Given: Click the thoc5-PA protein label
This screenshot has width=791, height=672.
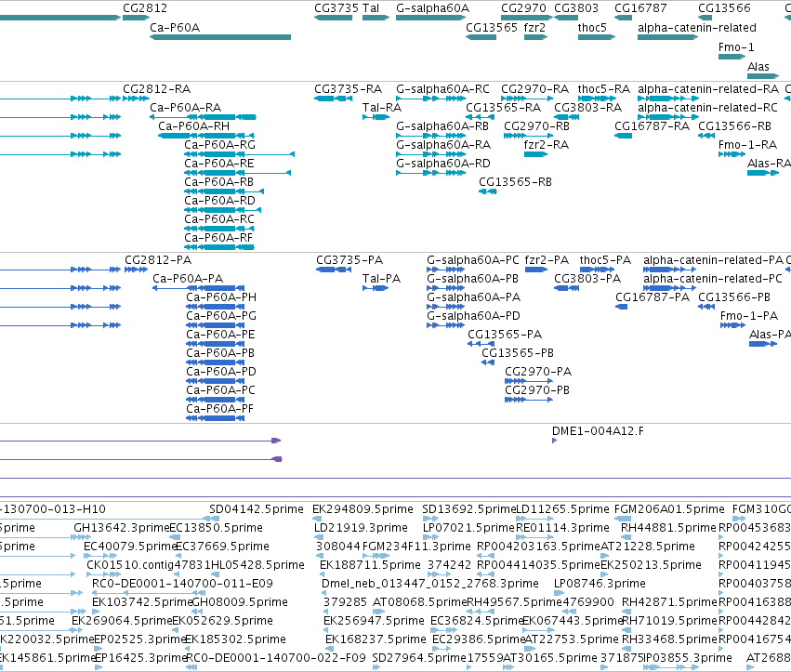Looking at the screenshot, I should (x=605, y=260).
